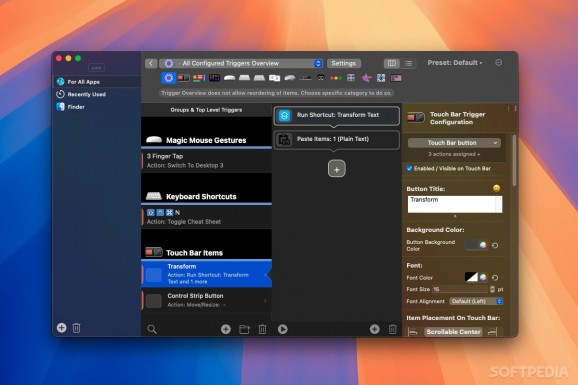Expand the Control Strip Button row chevron
Screen dimensions: 578x385
click(265, 301)
